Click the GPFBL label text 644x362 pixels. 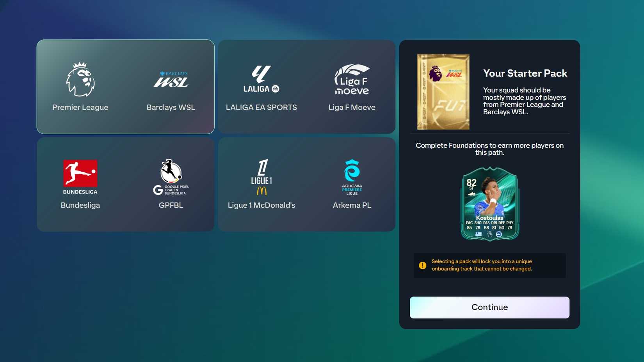point(171,205)
